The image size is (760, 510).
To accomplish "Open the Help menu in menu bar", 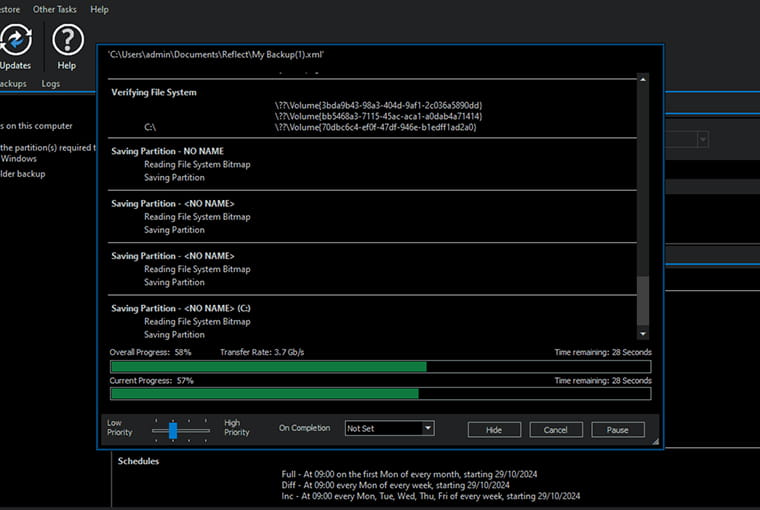I will [x=99, y=9].
